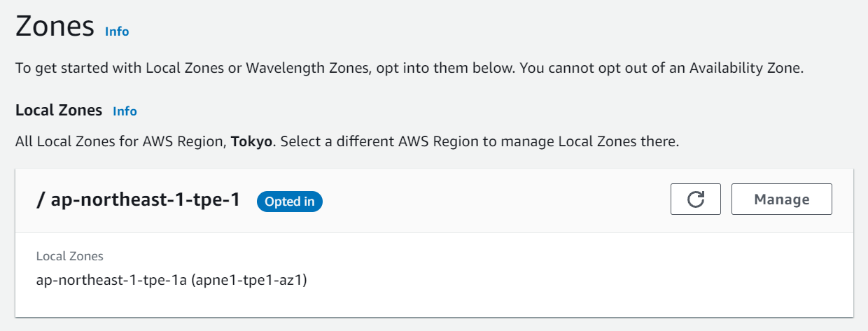The height and width of the screenshot is (331, 868).
Task: Click the slash before ap-northeast-1-tpe-1
Action: (x=40, y=200)
